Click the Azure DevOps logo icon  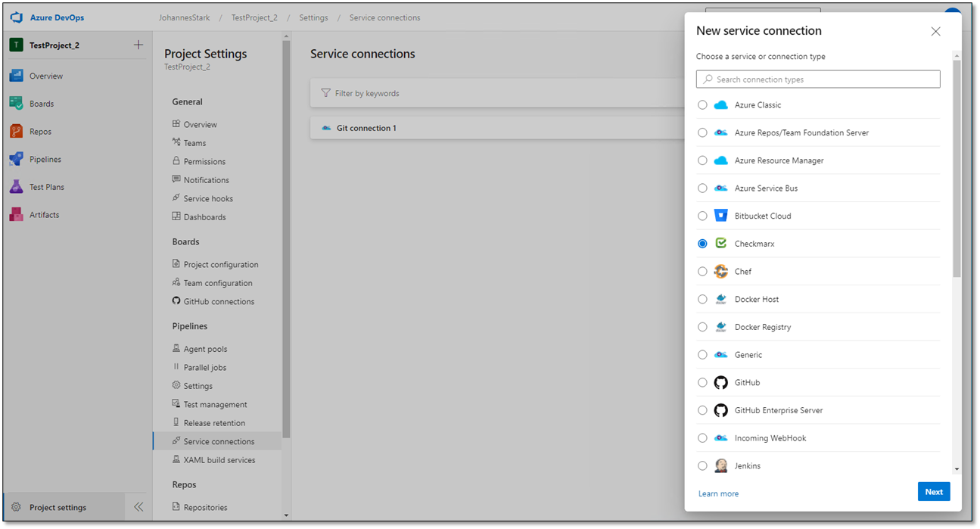click(17, 17)
